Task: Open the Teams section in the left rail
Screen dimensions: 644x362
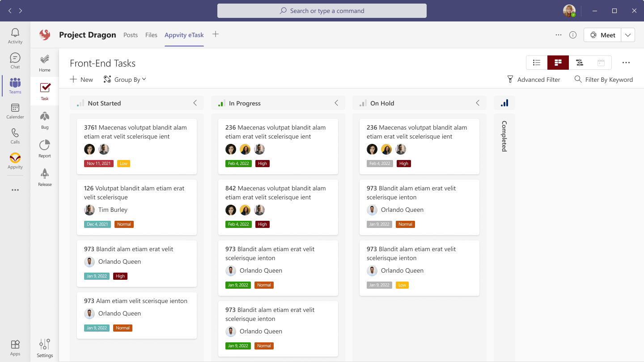Action: point(15,86)
